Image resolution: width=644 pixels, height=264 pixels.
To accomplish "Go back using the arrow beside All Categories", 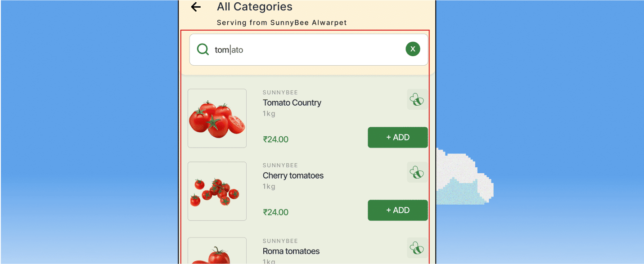I will click(x=196, y=7).
